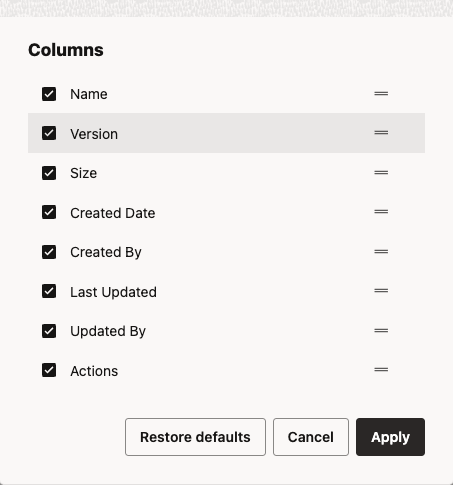Uncheck the Size column checkbox
The width and height of the screenshot is (453, 485).
pos(49,173)
